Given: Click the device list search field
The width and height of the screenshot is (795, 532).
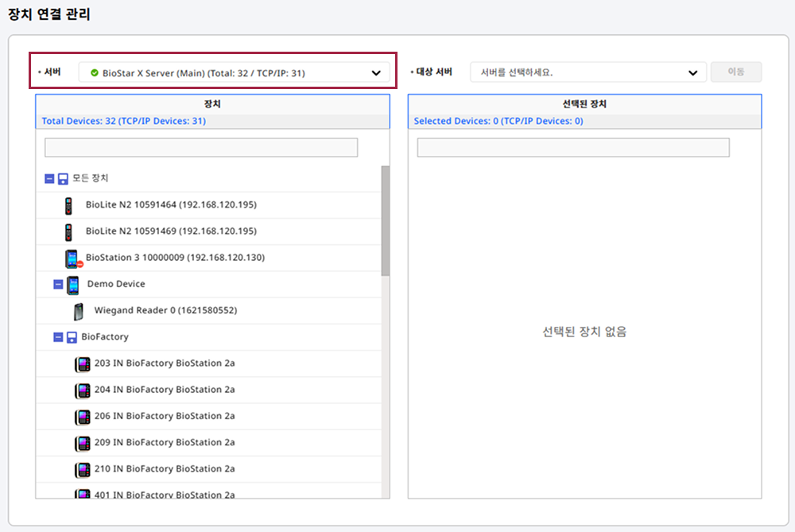Looking at the screenshot, I should click(201, 148).
